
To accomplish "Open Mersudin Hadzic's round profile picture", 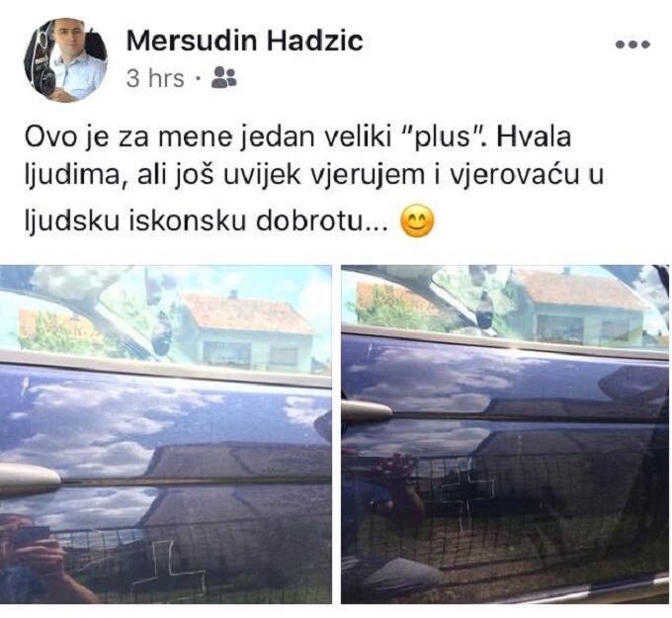I will [65, 59].
